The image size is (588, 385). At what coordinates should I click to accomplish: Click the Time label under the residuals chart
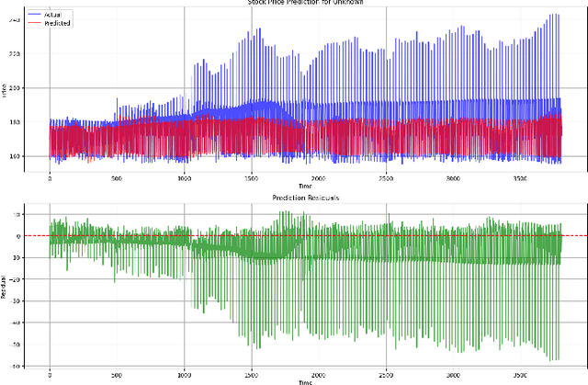click(305, 381)
